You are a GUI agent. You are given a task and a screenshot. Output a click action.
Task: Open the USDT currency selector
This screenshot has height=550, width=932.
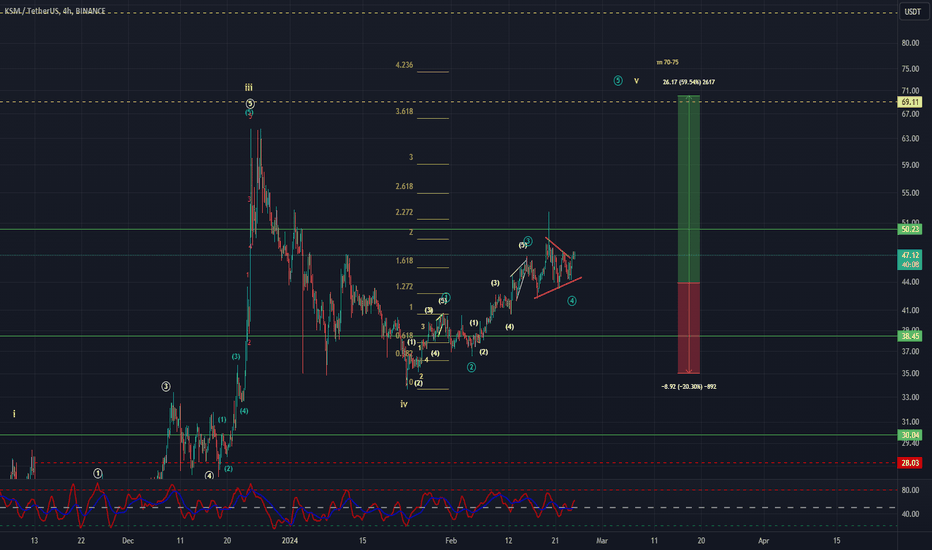[912, 11]
